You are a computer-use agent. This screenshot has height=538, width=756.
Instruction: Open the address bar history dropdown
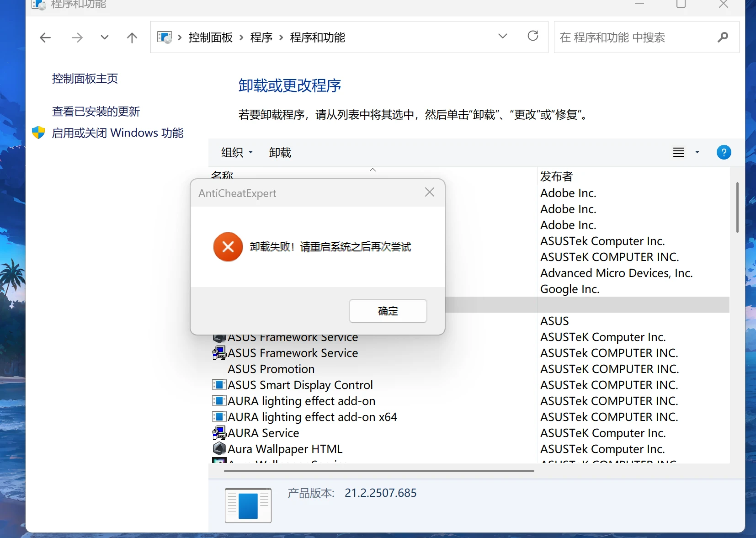click(503, 36)
